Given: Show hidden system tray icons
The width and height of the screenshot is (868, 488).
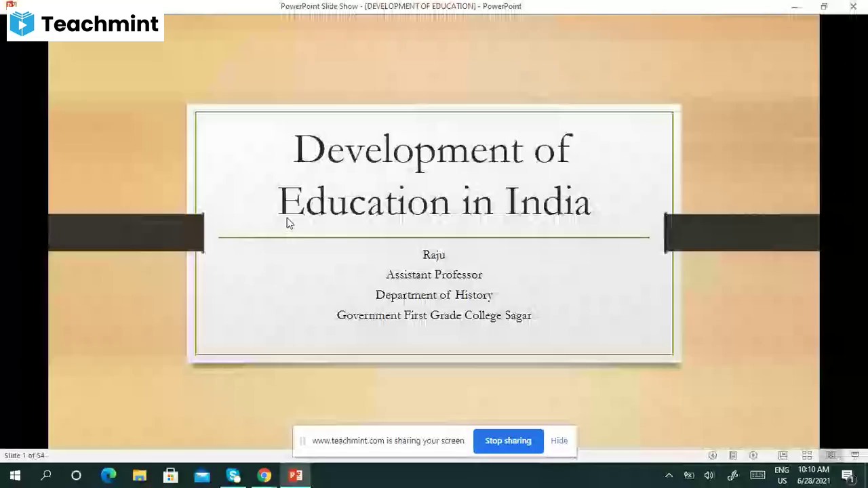Looking at the screenshot, I should [669, 476].
